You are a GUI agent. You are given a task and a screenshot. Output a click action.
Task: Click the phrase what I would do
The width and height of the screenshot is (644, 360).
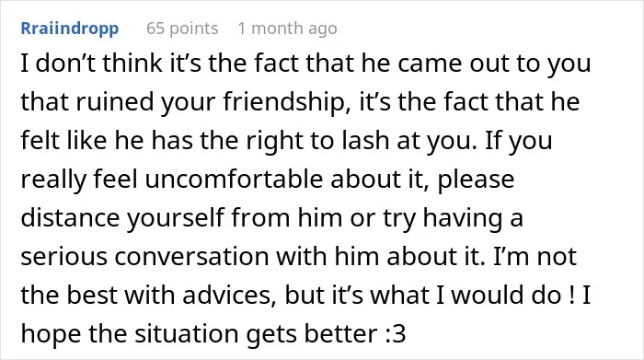[466, 295]
